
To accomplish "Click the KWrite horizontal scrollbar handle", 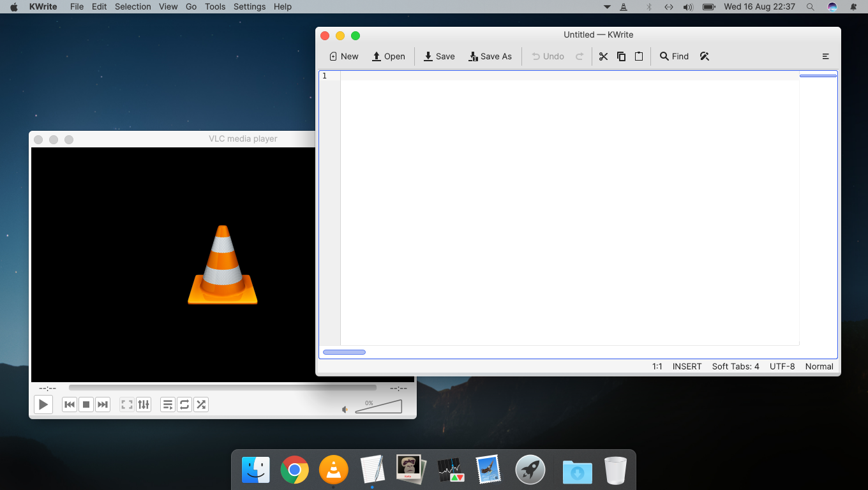I will click(x=344, y=352).
